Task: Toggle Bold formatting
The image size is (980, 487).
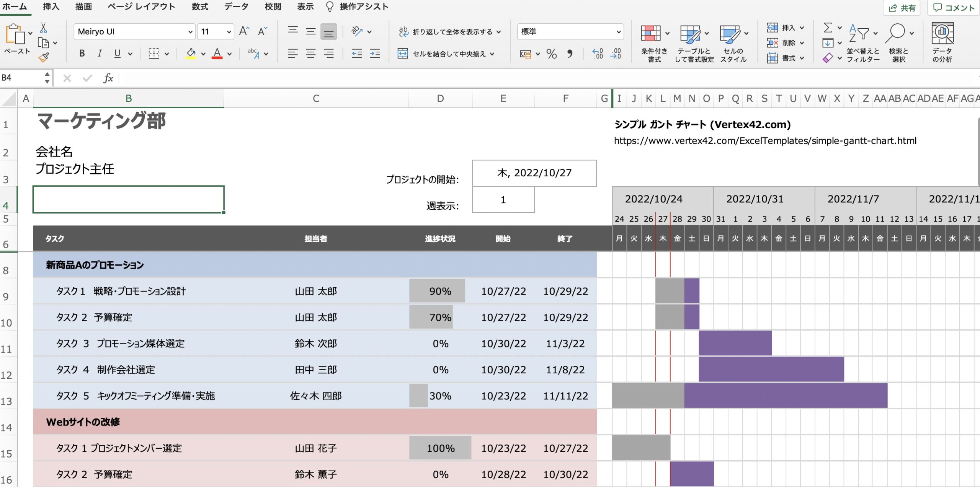Action: (82, 54)
